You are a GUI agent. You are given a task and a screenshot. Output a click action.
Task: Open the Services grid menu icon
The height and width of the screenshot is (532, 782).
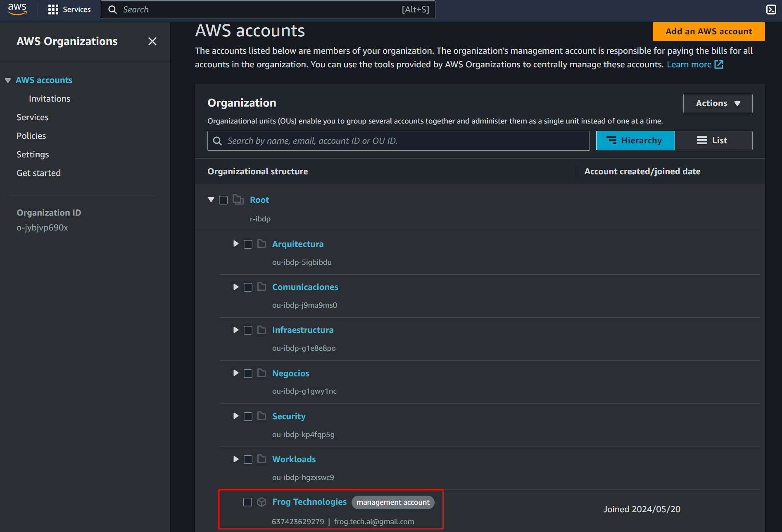pyautogui.click(x=53, y=9)
